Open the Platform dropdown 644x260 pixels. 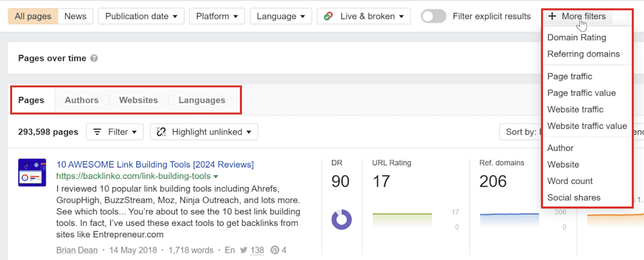[x=217, y=16]
